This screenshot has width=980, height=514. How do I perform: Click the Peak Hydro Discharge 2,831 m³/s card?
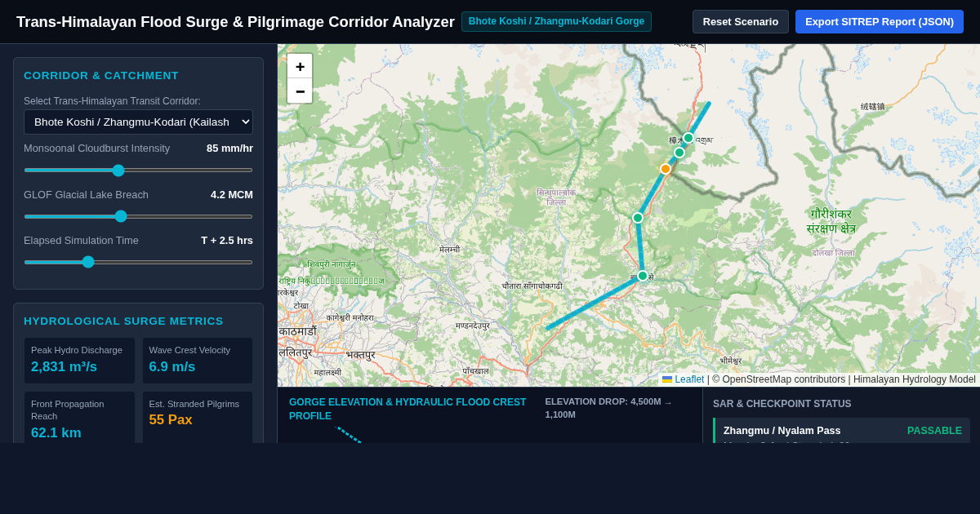tap(79, 361)
